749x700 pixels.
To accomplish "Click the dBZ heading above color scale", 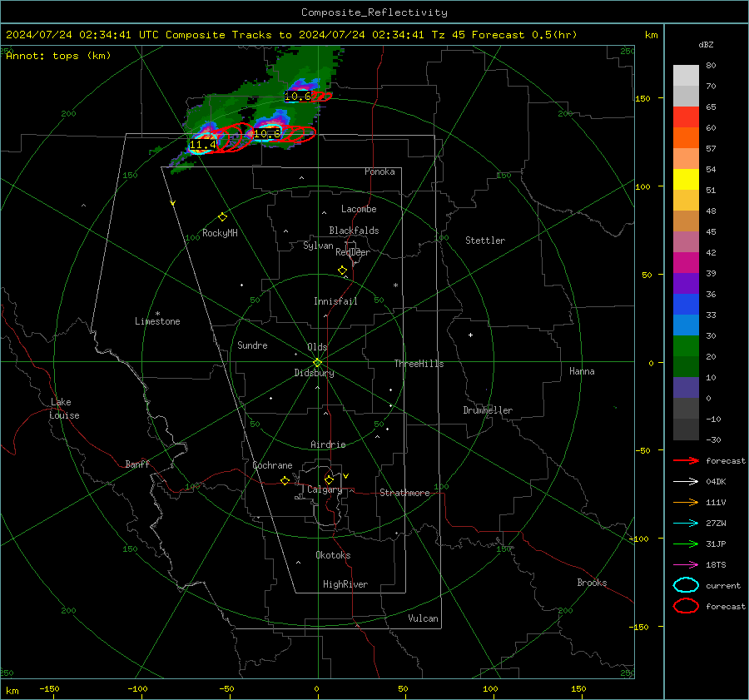I will 706,45.
